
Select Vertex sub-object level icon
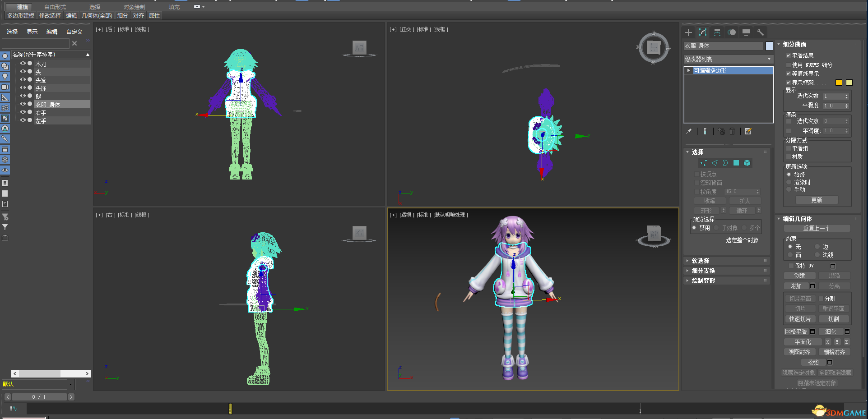click(703, 163)
